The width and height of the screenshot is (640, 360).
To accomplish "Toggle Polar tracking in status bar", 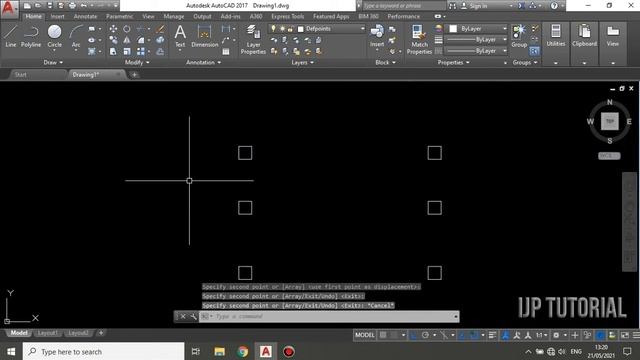I will tap(425, 335).
